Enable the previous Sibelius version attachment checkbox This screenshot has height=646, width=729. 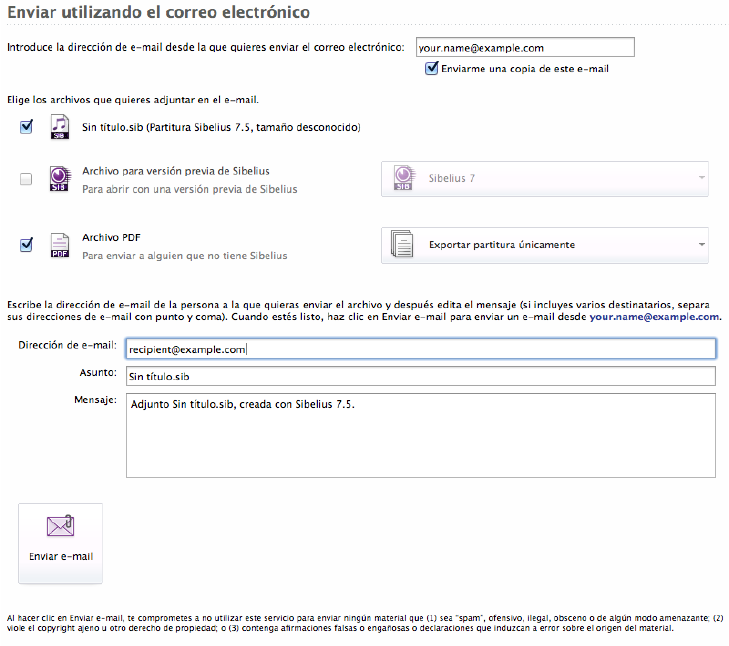(26, 180)
